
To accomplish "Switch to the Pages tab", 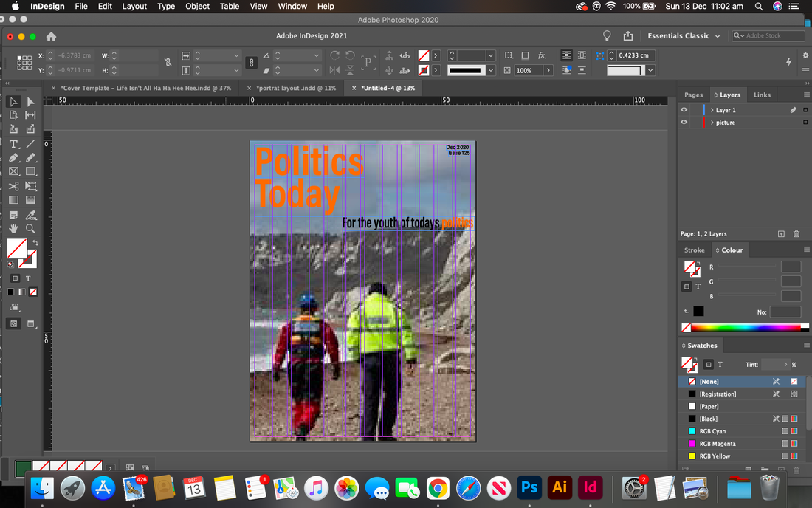I will (693, 95).
